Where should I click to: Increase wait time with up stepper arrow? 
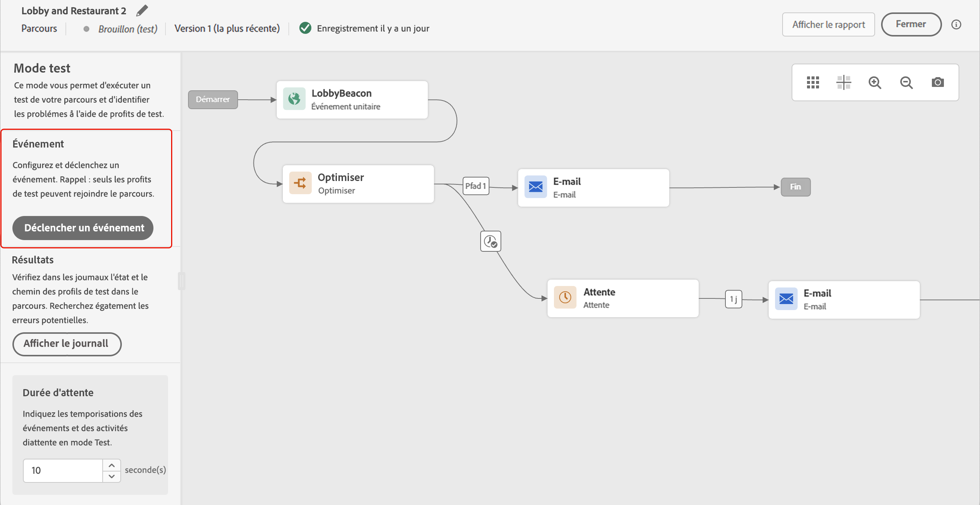pyautogui.click(x=111, y=465)
